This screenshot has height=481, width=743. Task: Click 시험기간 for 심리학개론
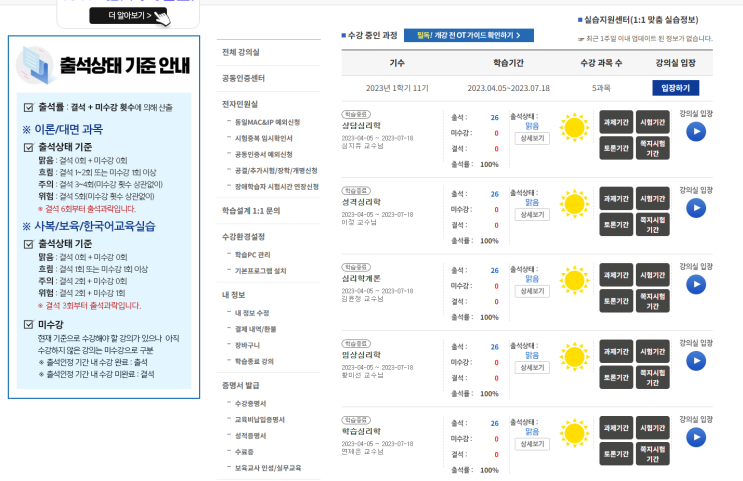click(x=652, y=275)
